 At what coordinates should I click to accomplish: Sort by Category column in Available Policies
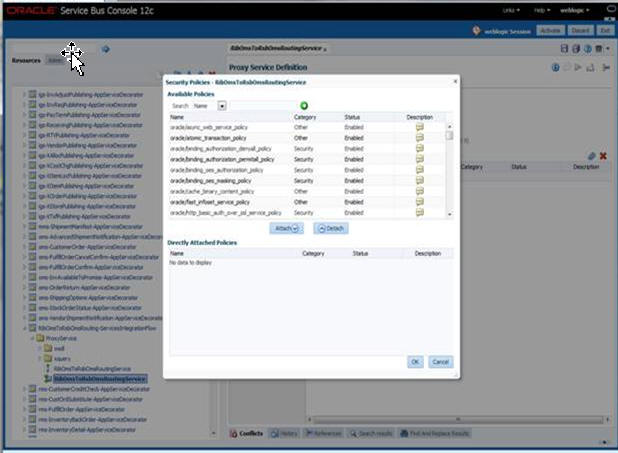tap(305, 117)
